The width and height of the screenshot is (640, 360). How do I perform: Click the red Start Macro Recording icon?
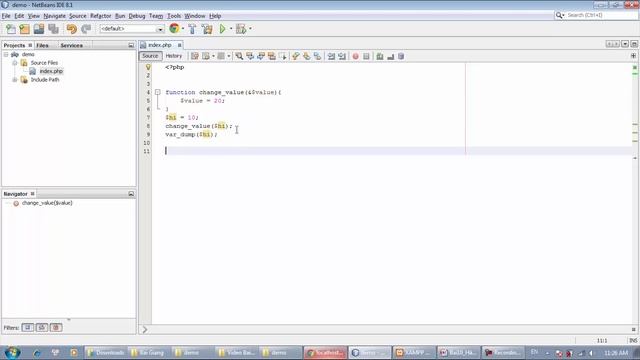356,56
